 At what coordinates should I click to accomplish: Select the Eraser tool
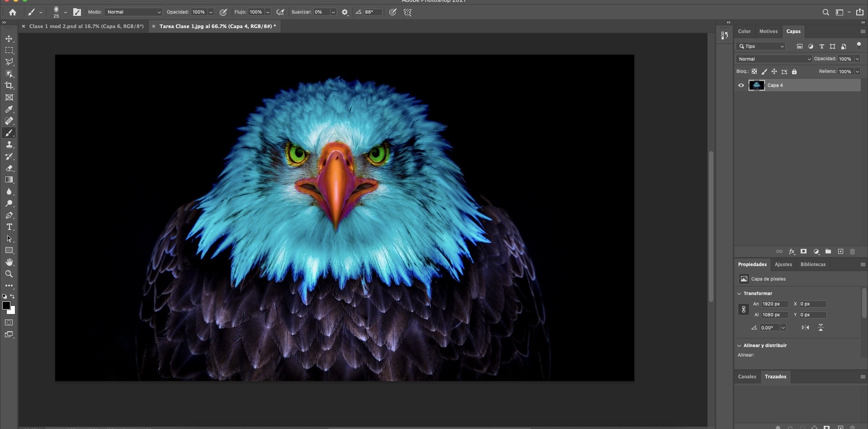9,168
